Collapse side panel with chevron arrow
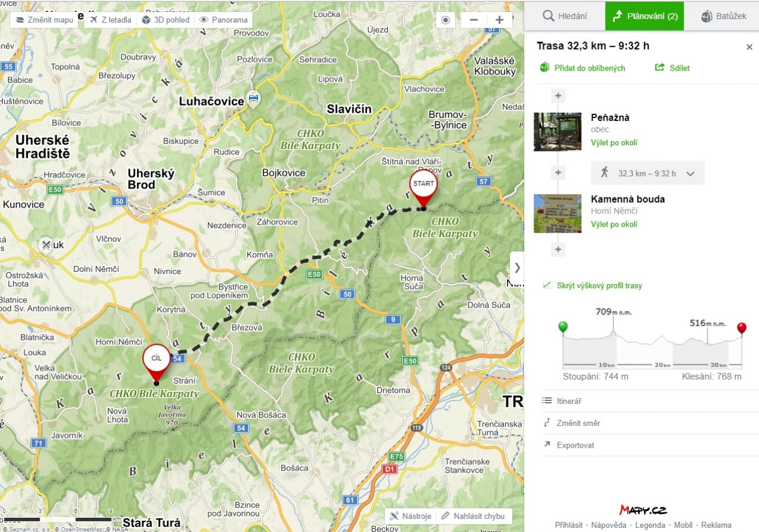Image resolution: width=759 pixels, height=532 pixels. (x=517, y=268)
